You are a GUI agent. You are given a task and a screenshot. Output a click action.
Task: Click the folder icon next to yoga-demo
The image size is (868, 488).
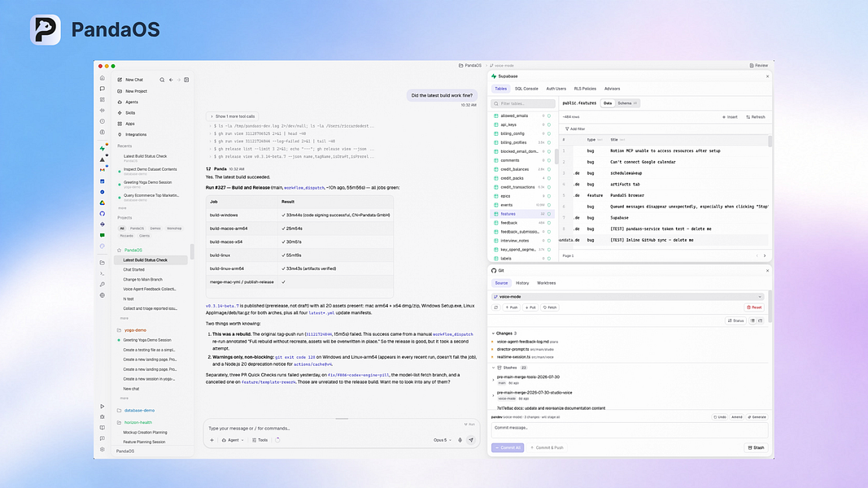tap(119, 329)
